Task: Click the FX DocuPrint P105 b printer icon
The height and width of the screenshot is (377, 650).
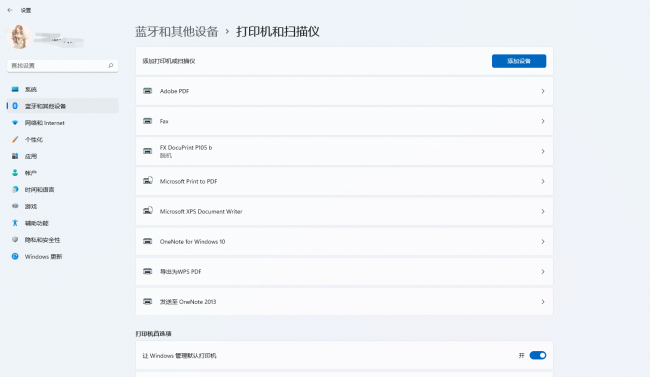Action: pos(148,151)
